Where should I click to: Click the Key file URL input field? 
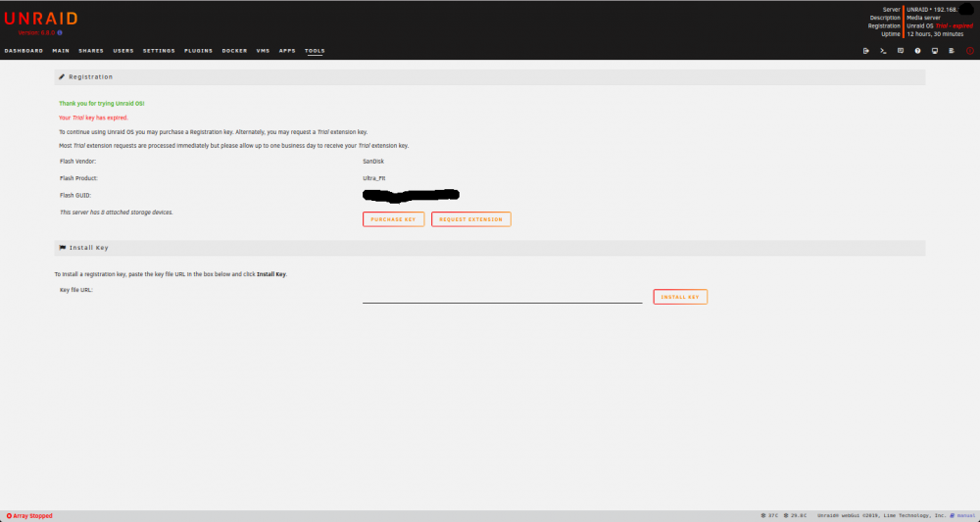coord(502,297)
